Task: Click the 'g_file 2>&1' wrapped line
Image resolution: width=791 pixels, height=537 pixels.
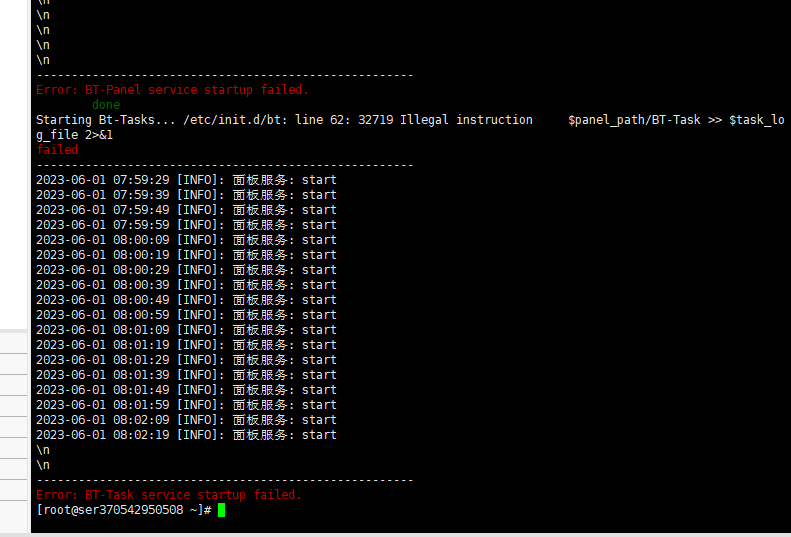Action: pyautogui.click(x=75, y=135)
